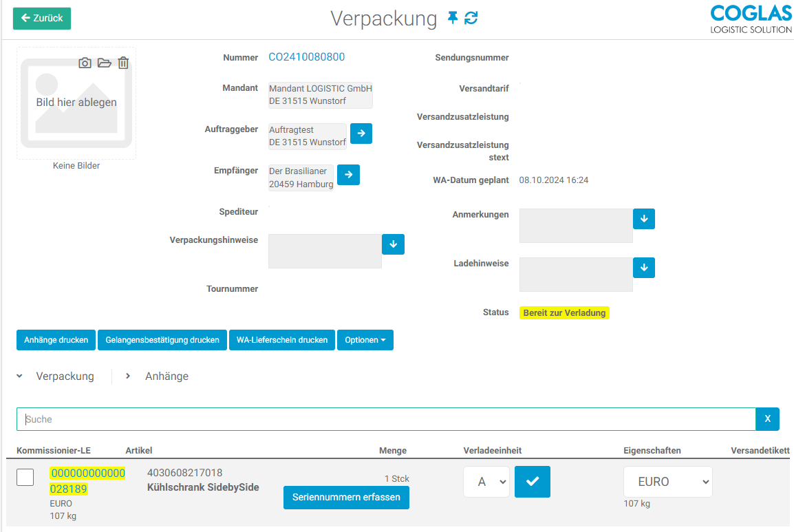The image size is (794, 532).
Task: Expand Verpackungshinweise with down-arrow button
Action: (394, 244)
